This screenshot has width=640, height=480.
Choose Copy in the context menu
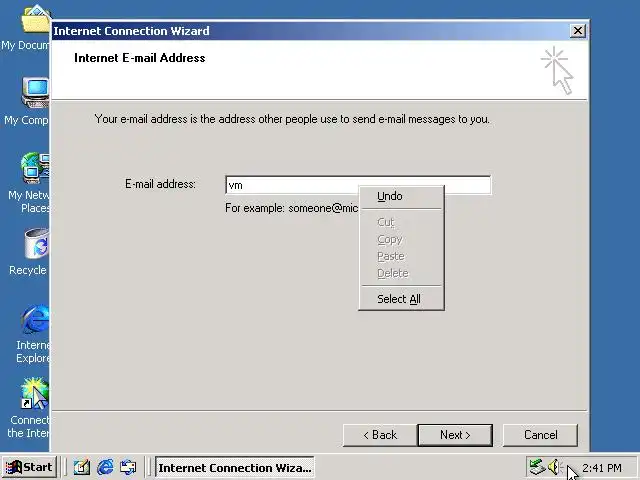(401, 239)
